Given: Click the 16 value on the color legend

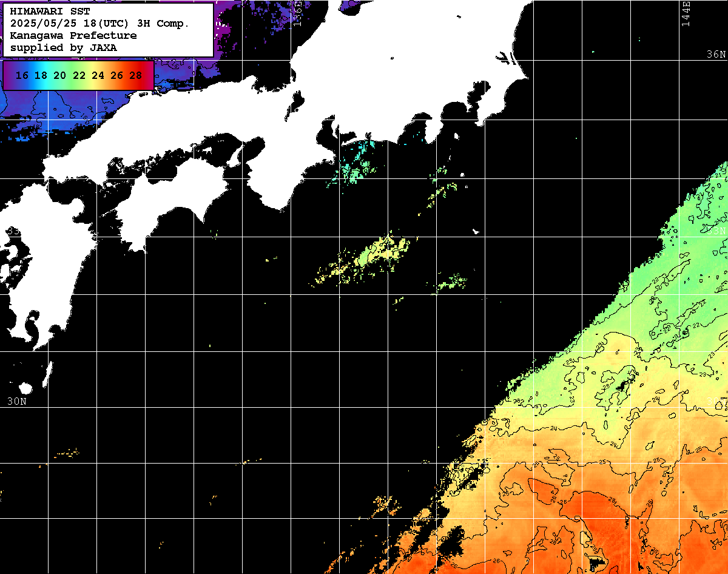Looking at the screenshot, I should click(x=22, y=76).
